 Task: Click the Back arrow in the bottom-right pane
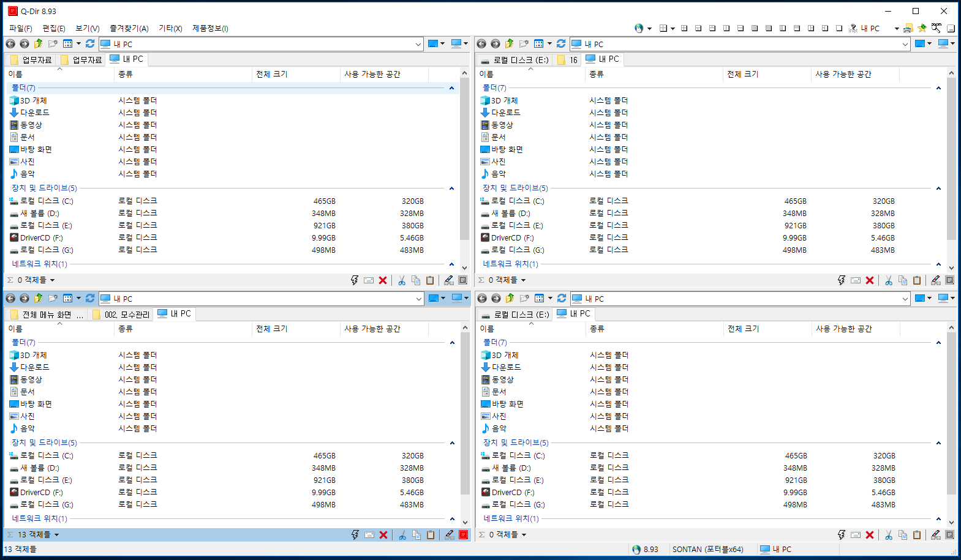point(482,298)
